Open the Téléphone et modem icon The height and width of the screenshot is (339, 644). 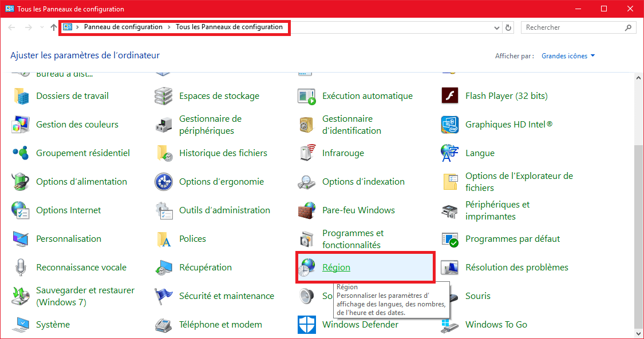click(x=164, y=325)
